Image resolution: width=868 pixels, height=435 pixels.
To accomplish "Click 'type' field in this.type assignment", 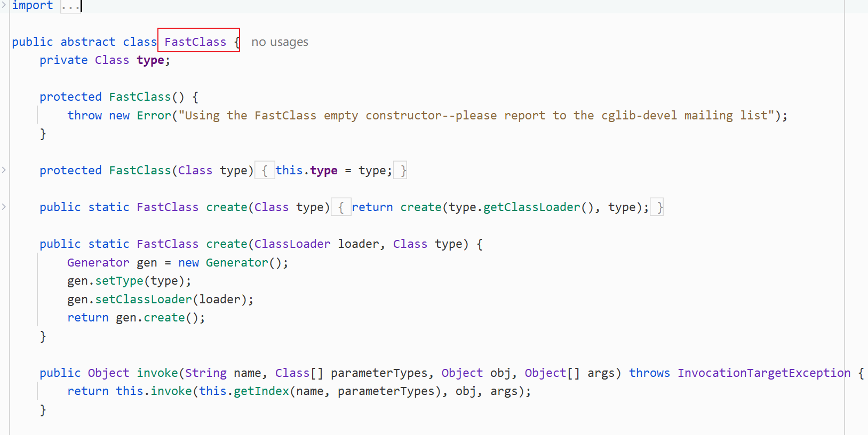I will tap(324, 171).
